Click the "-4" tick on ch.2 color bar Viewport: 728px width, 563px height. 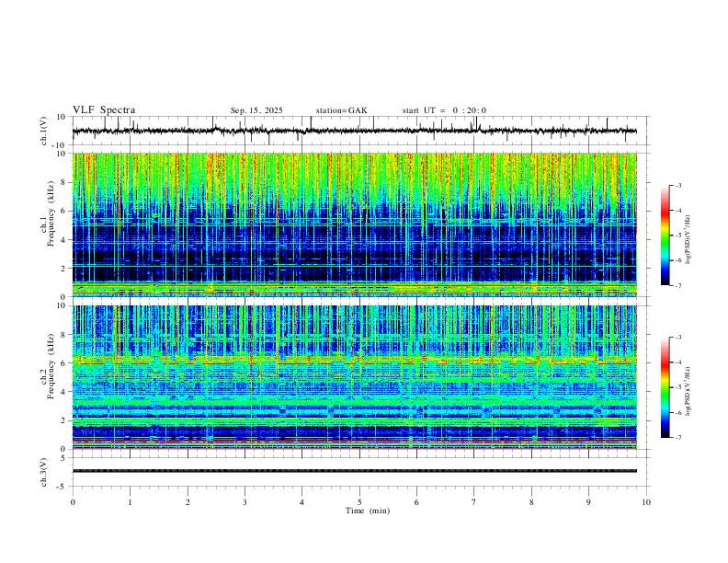pyautogui.click(x=677, y=362)
